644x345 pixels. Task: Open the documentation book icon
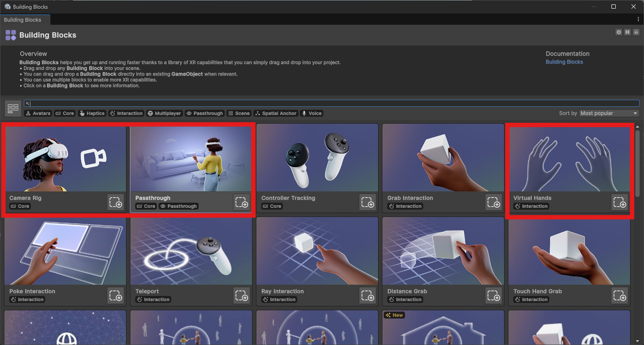pyautogui.click(x=627, y=32)
